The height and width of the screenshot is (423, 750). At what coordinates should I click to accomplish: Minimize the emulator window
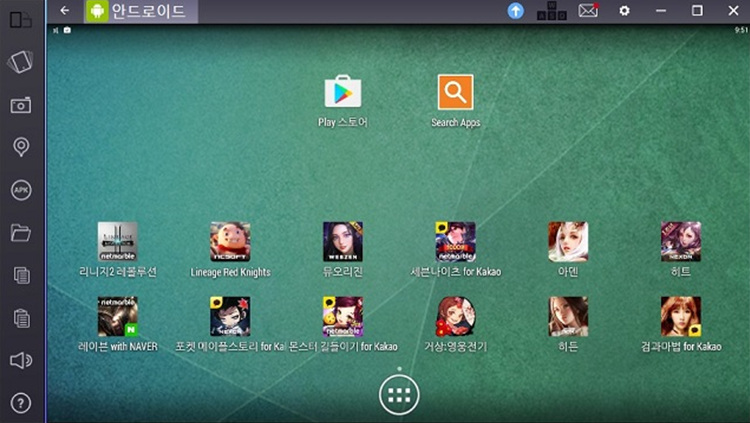pyautogui.click(x=661, y=11)
